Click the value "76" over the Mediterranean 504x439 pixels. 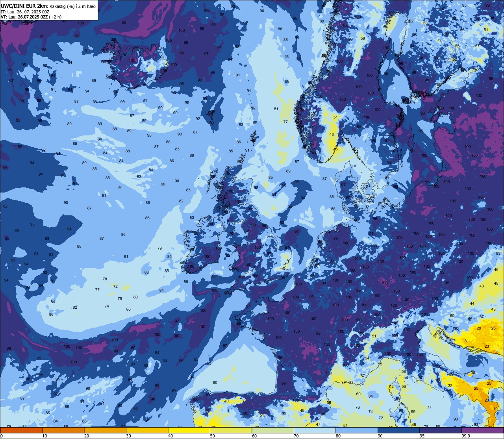coord(358,408)
